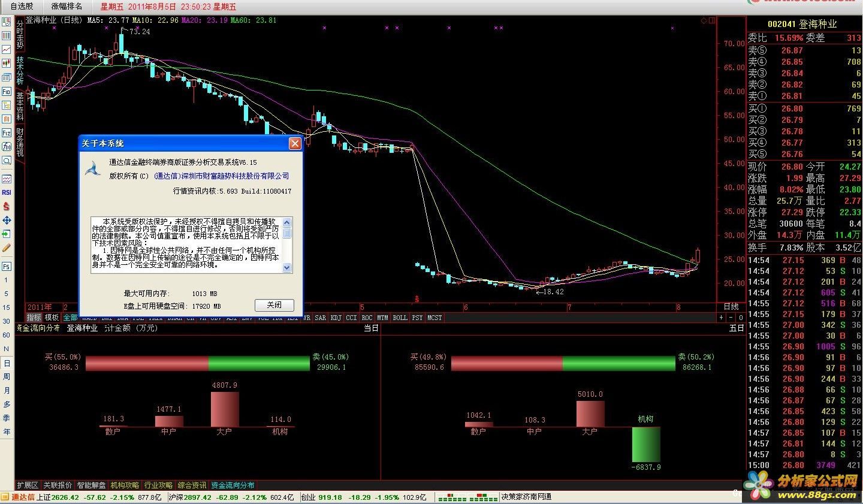Screen dimensions: 863x504
Task: Open the magnifier stock search icon
Action: [6, 161]
